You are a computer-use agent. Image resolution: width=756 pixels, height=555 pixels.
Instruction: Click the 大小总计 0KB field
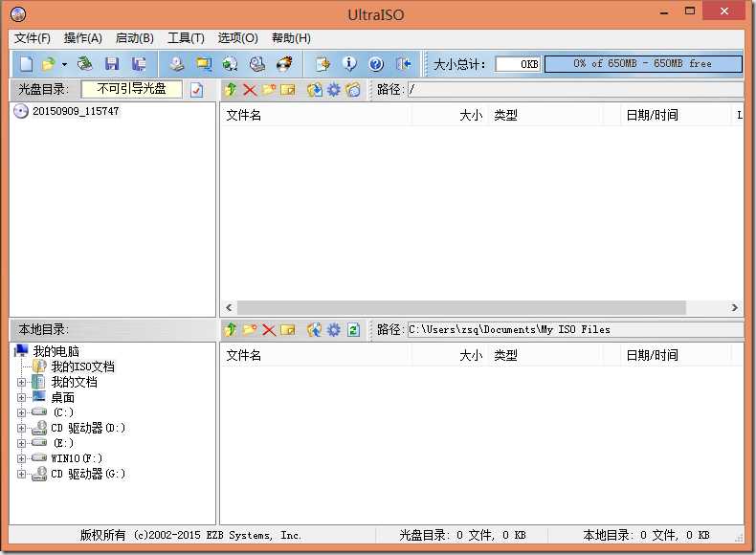[x=519, y=64]
